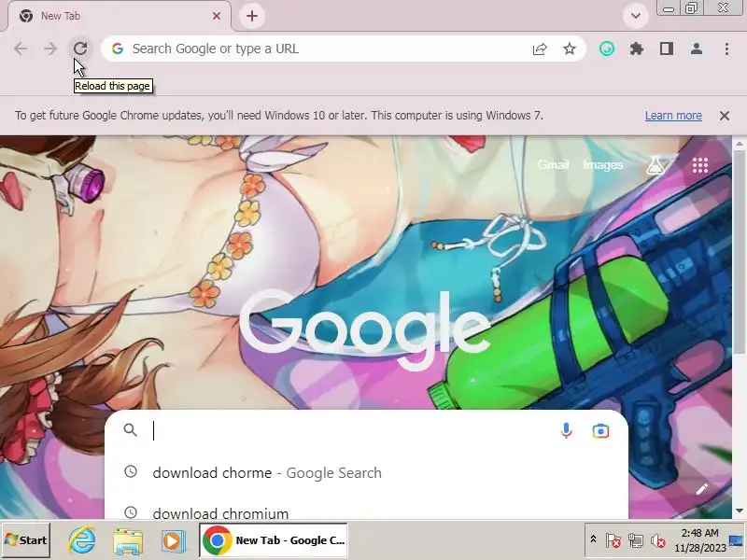Open the Windows Start menu

(x=26, y=540)
